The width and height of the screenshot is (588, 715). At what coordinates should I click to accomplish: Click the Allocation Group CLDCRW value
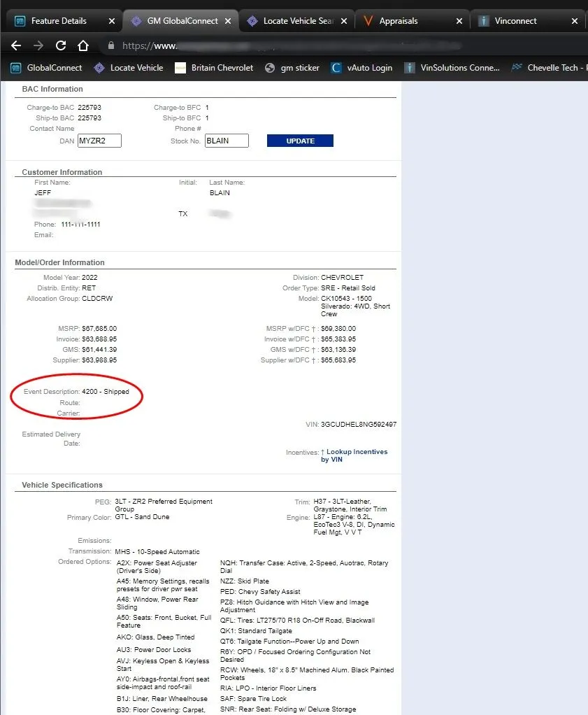click(x=97, y=298)
